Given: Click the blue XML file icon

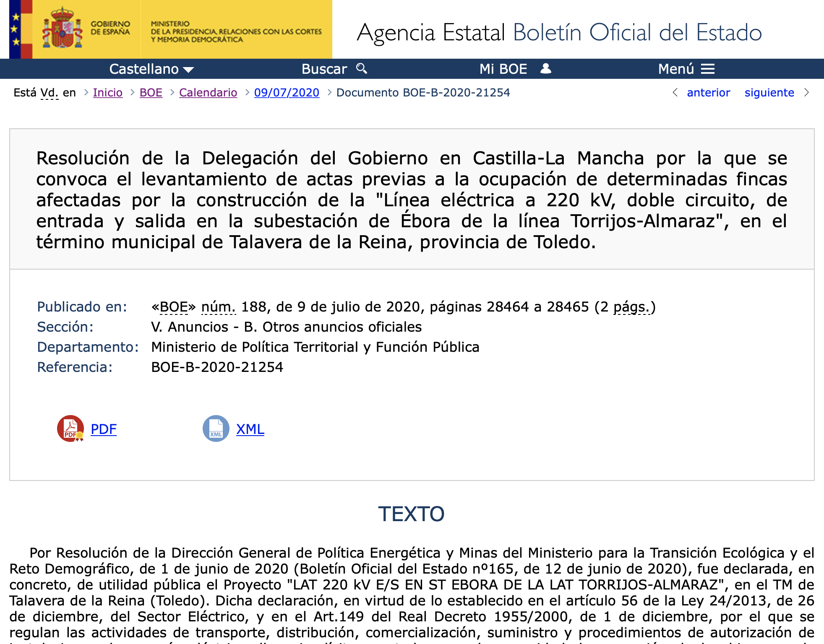Looking at the screenshot, I should (x=216, y=428).
